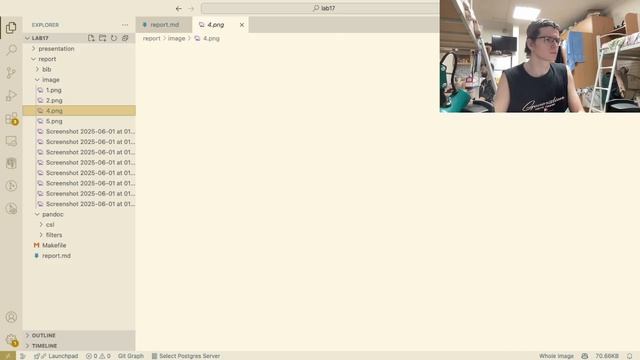The height and width of the screenshot is (360, 640).
Task: Click 'image' in the breadcrumb
Action: (176, 38)
